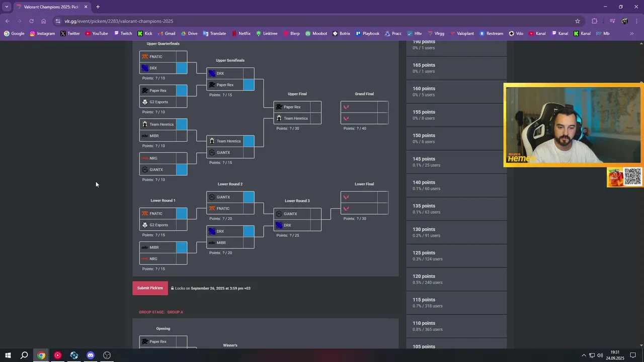Viewport: 644px width, 362px height.
Task: Go back with the browser back arrow
Action: pyautogui.click(x=7, y=21)
